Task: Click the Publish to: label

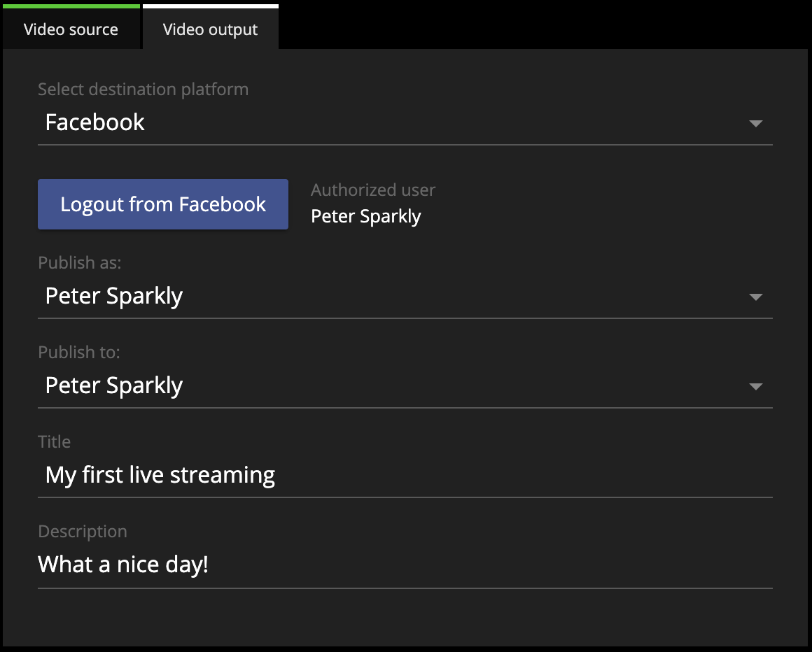Action: (79, 353)
